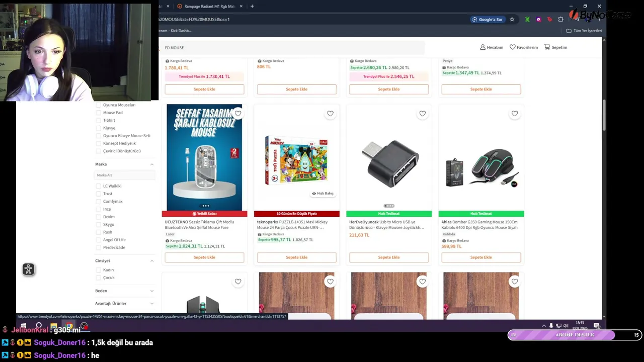Open OBS Studio from the taskbar

[x=84, y=326]
